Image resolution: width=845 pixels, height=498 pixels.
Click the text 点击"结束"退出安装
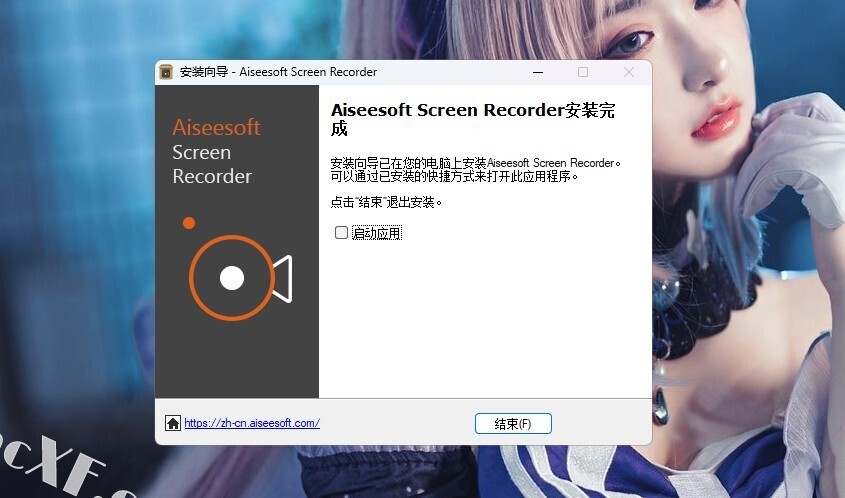386,202
